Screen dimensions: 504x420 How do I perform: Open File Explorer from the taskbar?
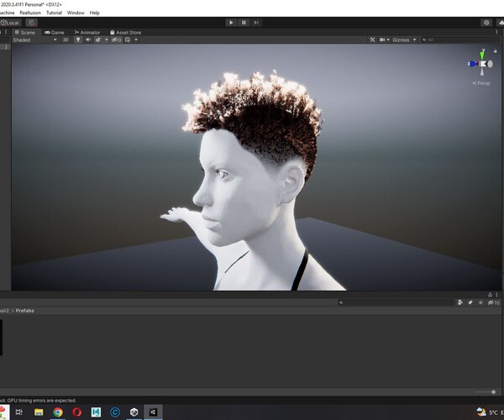(39, 412)
